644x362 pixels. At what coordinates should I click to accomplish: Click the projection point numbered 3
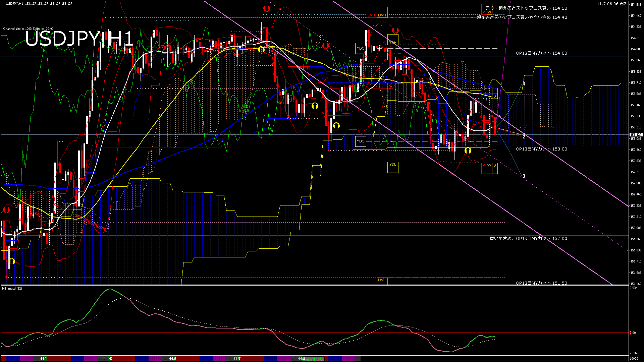(x=524, y=176)
